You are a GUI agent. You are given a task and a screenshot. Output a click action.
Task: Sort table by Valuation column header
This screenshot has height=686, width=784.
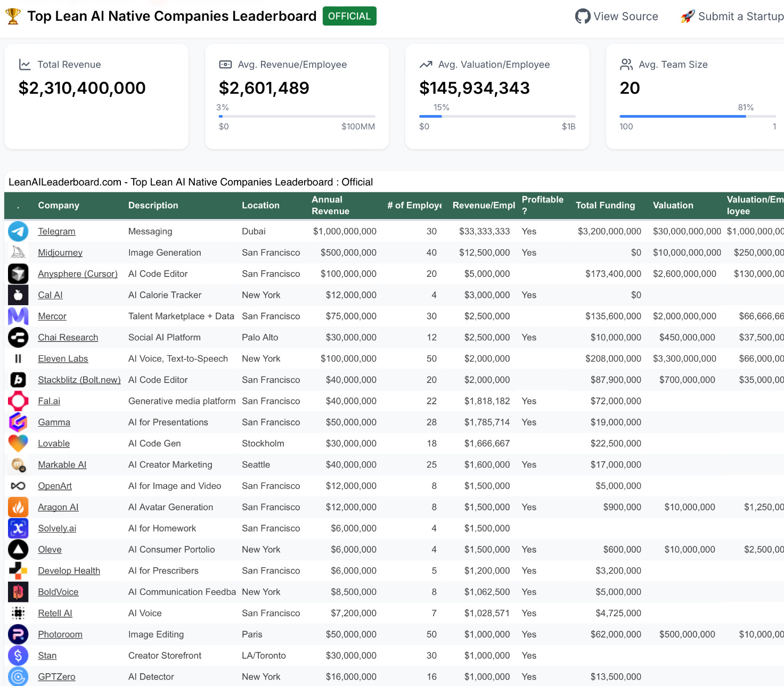pyautogui.click(x=673, y=206)
